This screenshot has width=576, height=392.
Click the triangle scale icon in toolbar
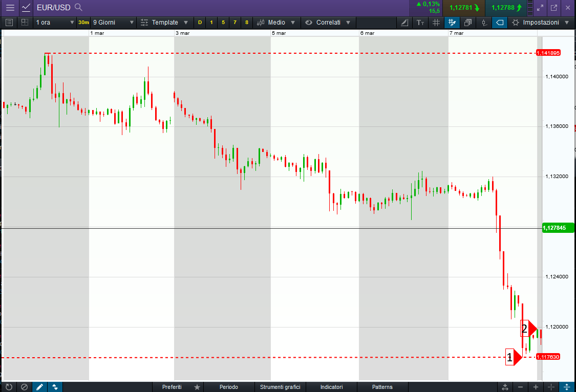coord(404,23)
